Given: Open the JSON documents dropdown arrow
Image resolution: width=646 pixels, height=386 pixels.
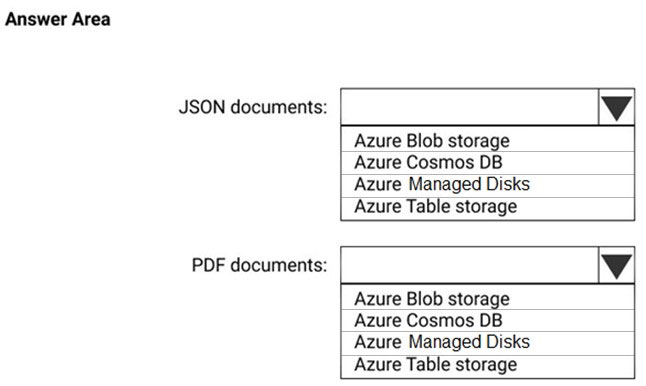Looking at the screenshot, I should coord(616,107).
